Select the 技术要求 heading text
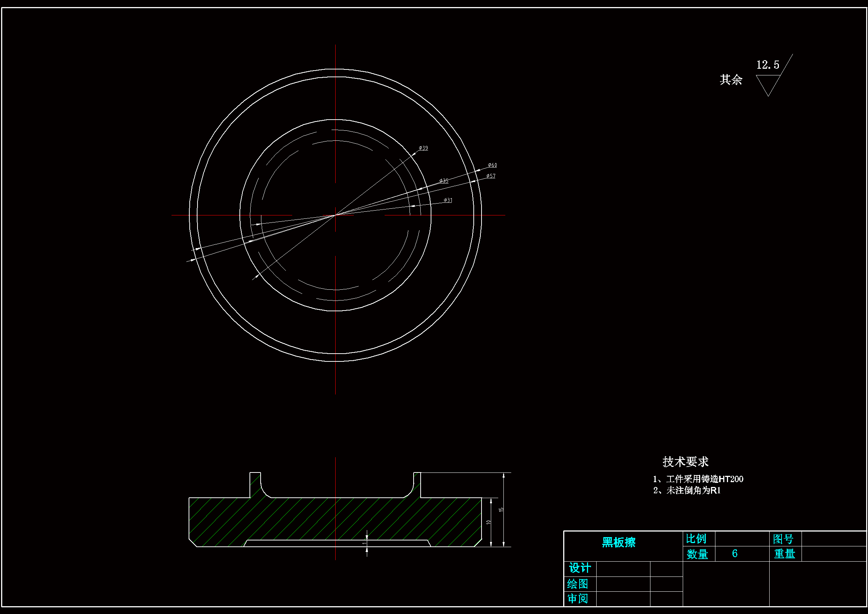This screenshot has height=614, width=868. click(x=685, y=462)
